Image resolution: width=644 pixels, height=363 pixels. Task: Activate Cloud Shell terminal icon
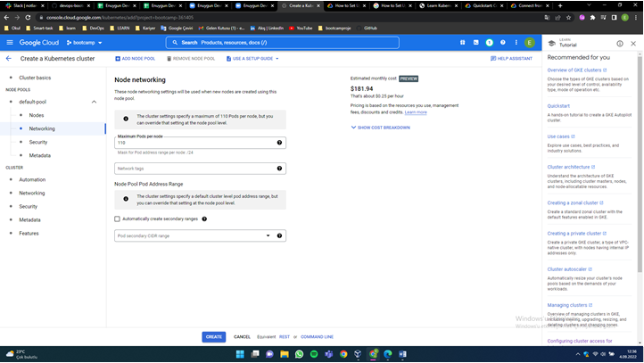tap(476, 42)
